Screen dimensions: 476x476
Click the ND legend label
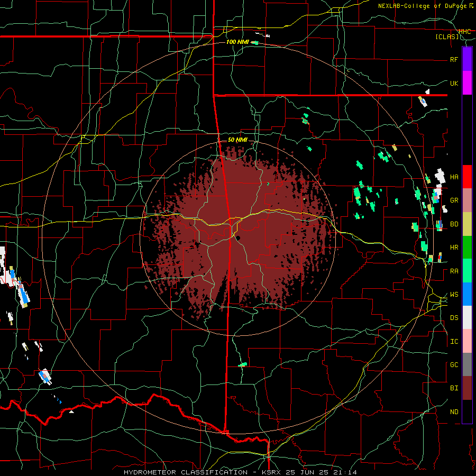[x=454, y=412]
